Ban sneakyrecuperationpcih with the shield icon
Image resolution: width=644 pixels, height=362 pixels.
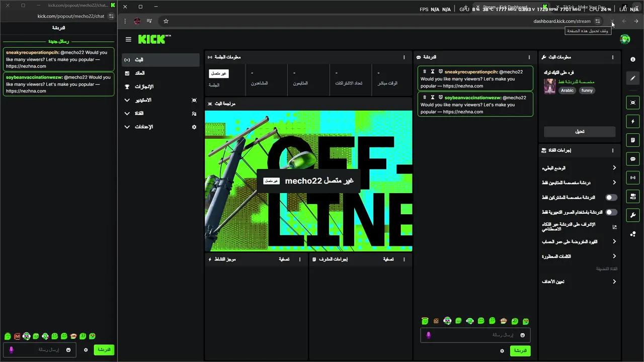pos(441,72)
